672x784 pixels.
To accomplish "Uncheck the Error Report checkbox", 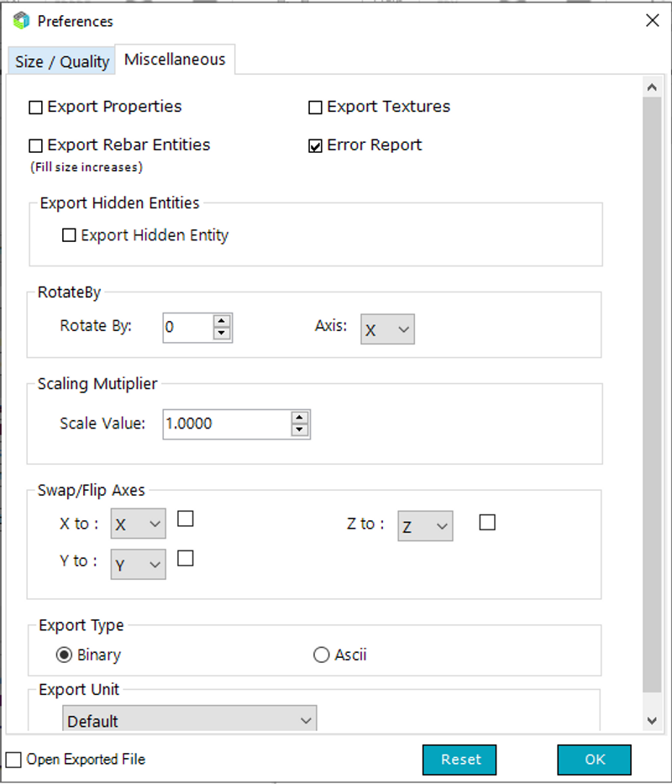I will pos(315,145).
